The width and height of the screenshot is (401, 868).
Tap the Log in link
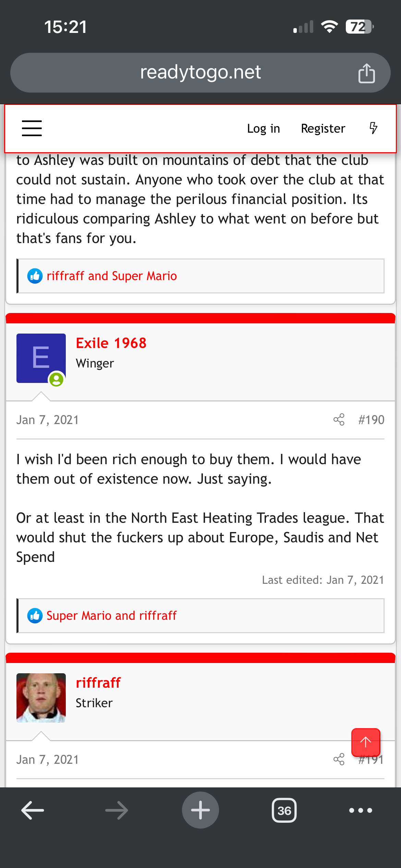(x=264, y=129)
